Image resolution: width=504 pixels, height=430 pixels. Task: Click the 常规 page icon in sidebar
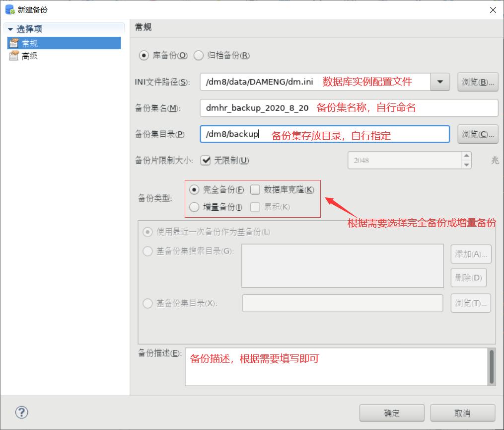[x=14, y=43]
